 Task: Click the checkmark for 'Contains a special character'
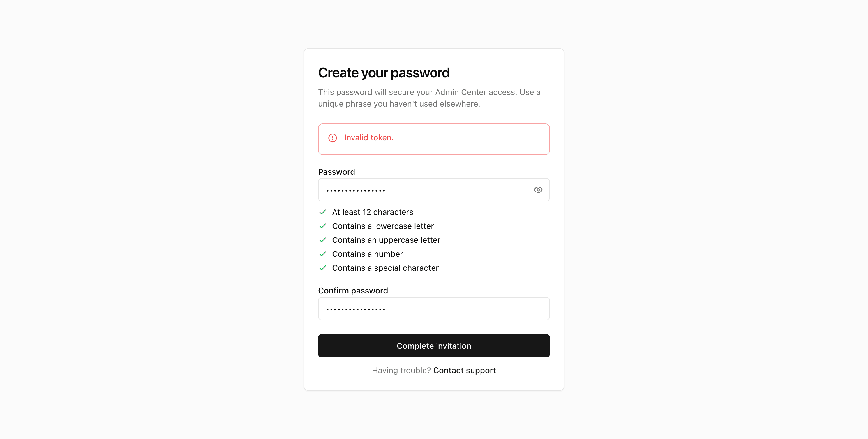322,268
